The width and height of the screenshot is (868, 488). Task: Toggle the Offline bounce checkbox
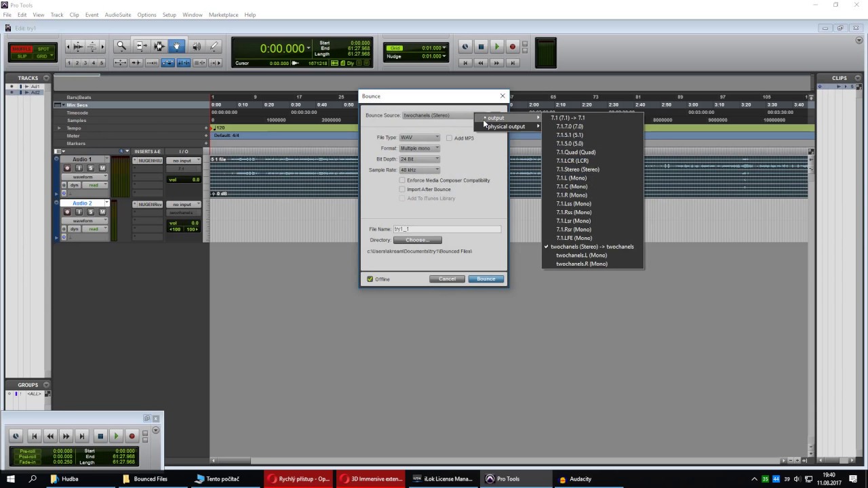pyautogui.click(x=370, y=279)
